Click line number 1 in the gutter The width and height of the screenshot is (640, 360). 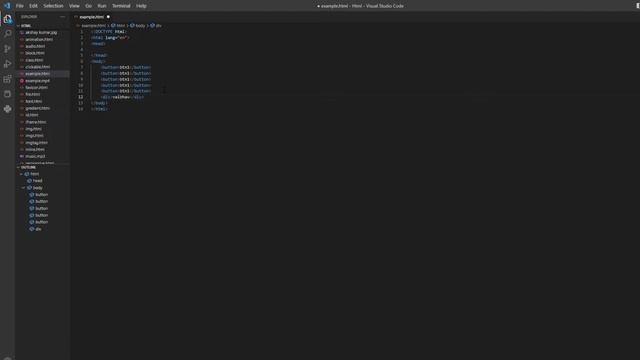tap(82, 31)
